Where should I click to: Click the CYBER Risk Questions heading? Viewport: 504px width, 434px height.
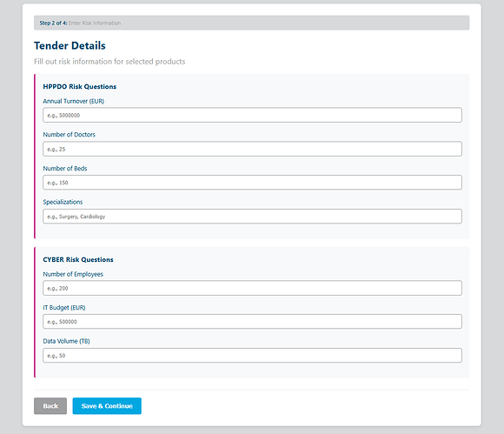tap(78, 260)
